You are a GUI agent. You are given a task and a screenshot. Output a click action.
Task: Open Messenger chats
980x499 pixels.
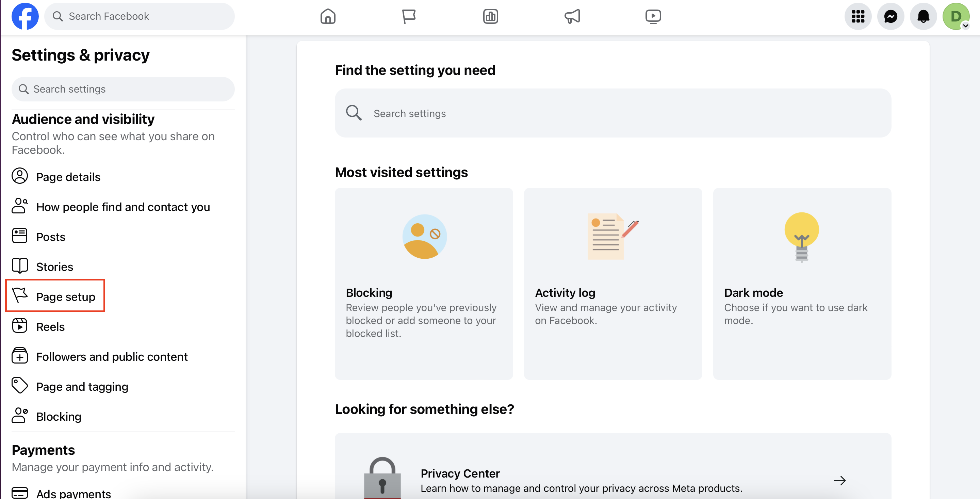tap(891, 16)
